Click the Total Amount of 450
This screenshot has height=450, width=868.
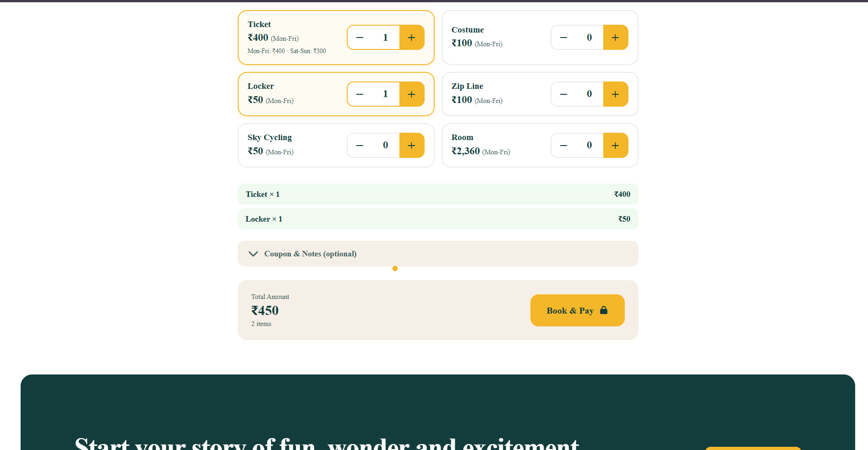tap(265, 310)
